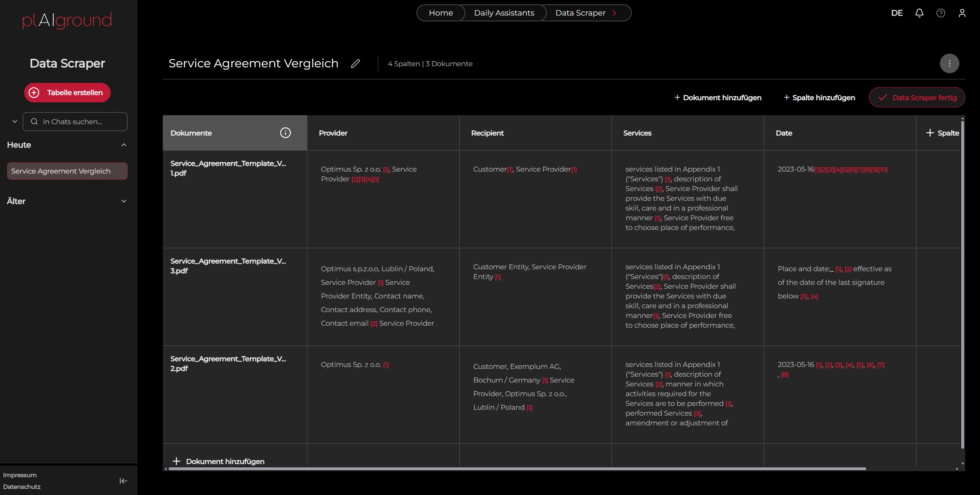Screen dimensions: 980x495
Task: Expand the Älter section
Action: pyautogui.click(x=124, y=202)
